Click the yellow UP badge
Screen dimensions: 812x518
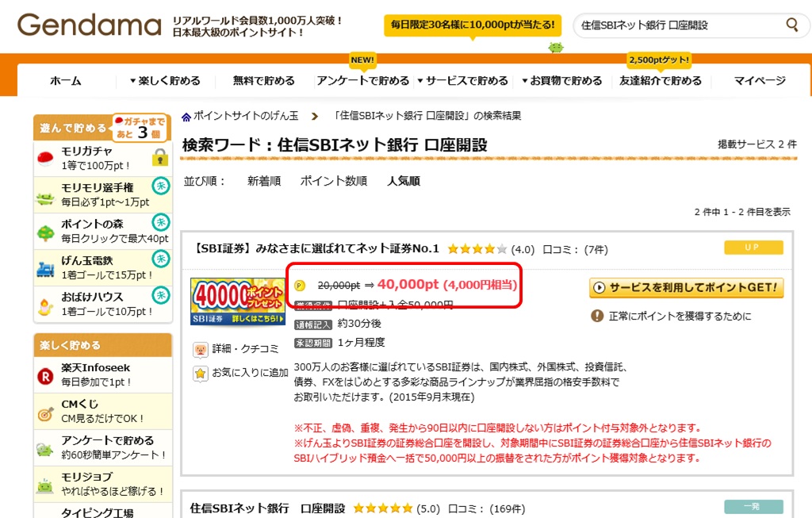[x=753, y=247]
